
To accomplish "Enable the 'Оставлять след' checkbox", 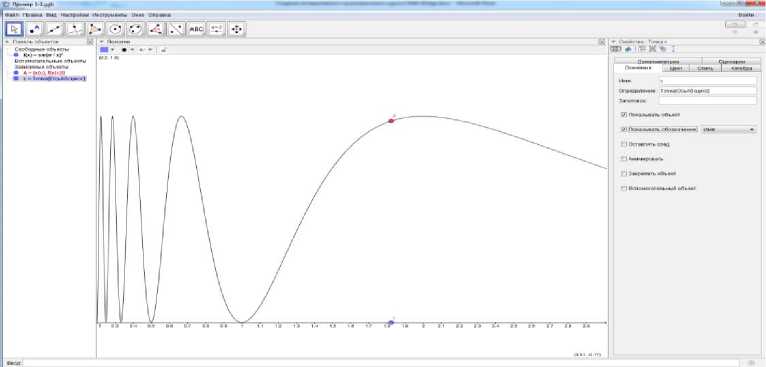I will pos(624,144).
